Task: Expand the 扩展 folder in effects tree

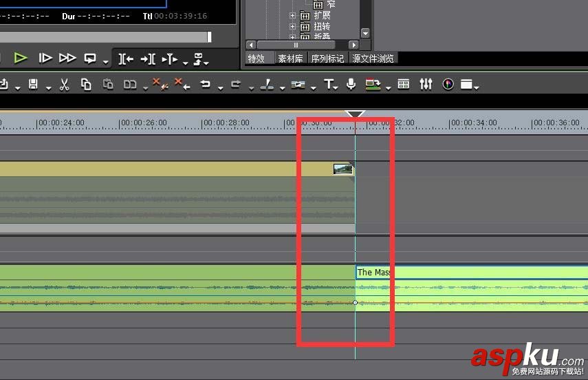Action: tap(292, 16)
